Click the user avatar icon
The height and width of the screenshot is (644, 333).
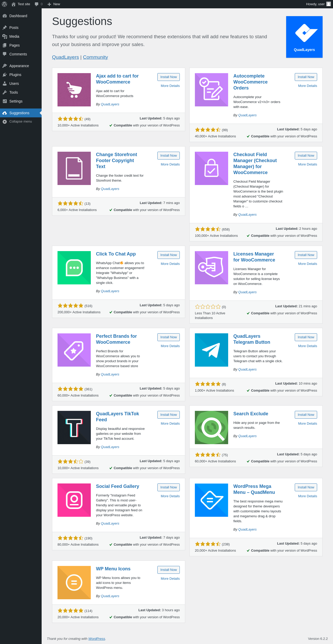(329, 4)
